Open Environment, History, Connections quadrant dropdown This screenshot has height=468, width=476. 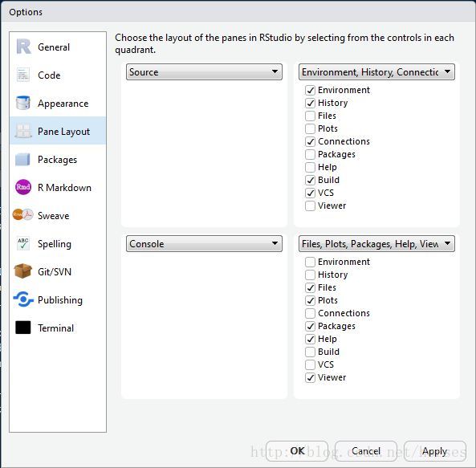[376, 72]
